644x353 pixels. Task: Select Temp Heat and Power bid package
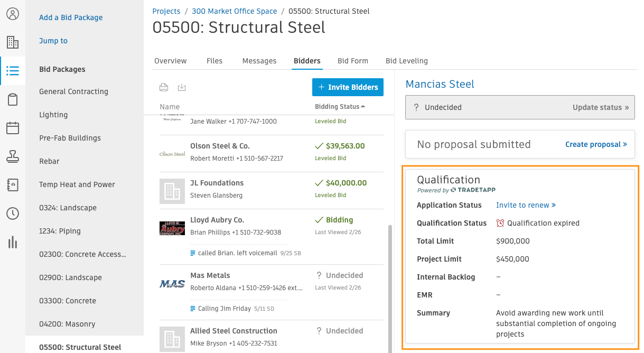[x=77, y=184]
